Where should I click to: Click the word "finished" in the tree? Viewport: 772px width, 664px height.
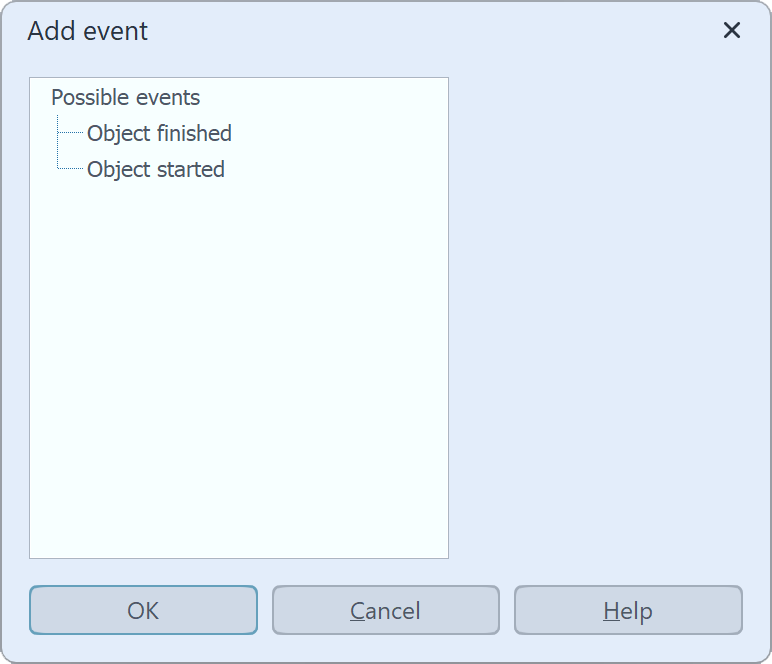(195, 133)
